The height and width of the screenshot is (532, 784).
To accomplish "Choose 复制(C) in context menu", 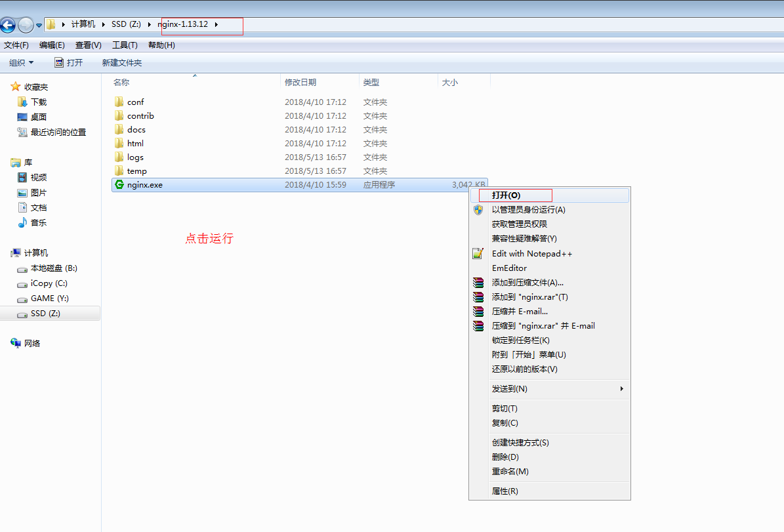I will click(x=550, y=423).
